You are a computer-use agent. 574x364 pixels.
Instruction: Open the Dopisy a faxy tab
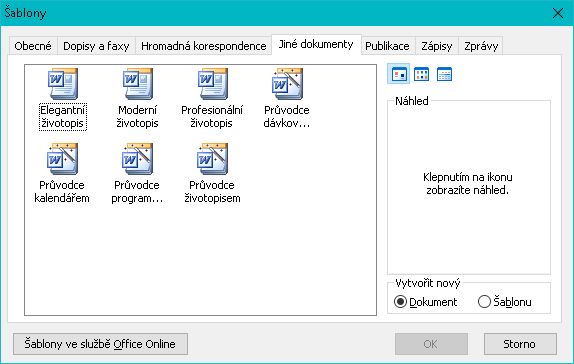click(x=96, y=46)
